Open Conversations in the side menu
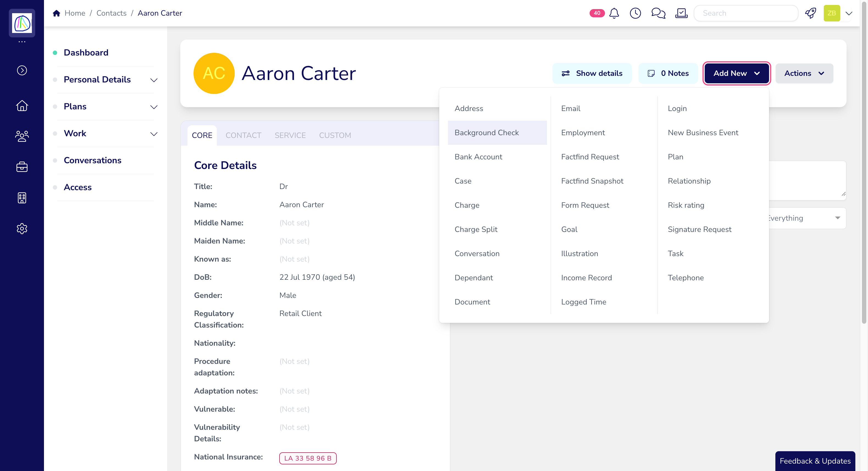 (x=92, y=160)
